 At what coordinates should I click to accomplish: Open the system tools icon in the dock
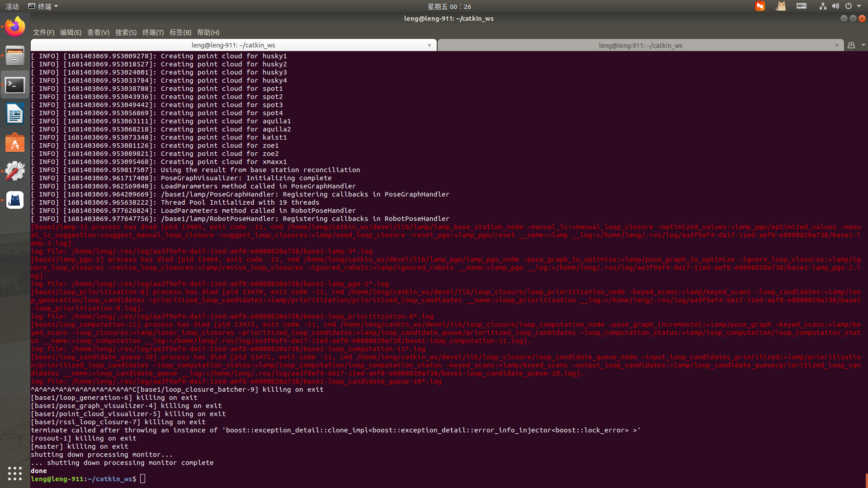[15, 171]
